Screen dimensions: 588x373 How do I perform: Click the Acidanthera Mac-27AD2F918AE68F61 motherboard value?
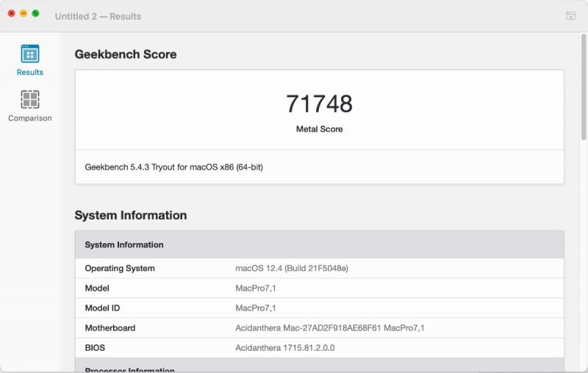click(x=329, y=328)
